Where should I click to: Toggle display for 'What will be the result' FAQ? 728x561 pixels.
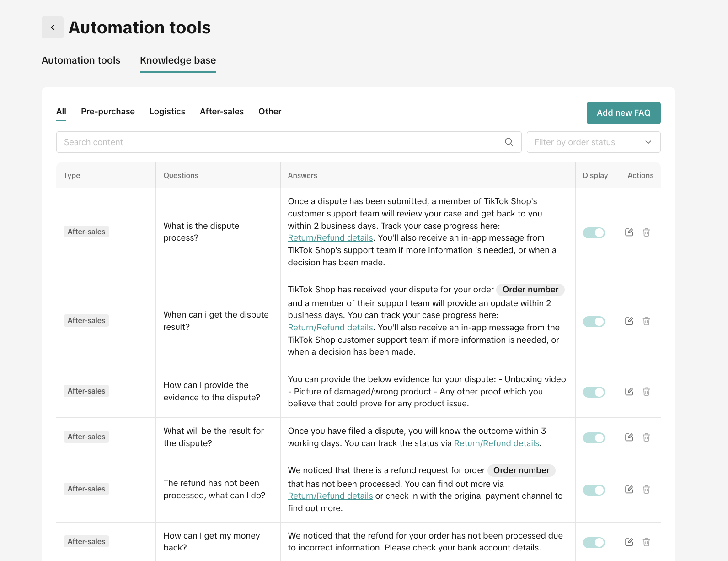594,438
